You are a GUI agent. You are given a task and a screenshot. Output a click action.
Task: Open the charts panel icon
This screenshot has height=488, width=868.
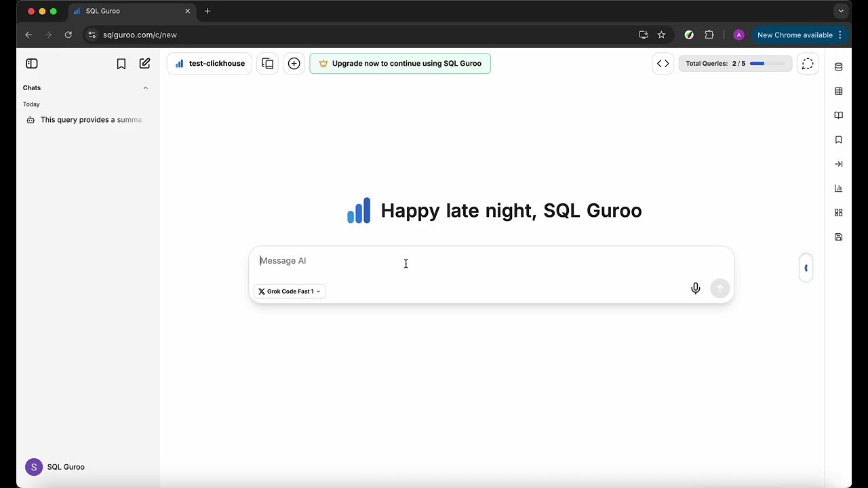pos(838,188)
